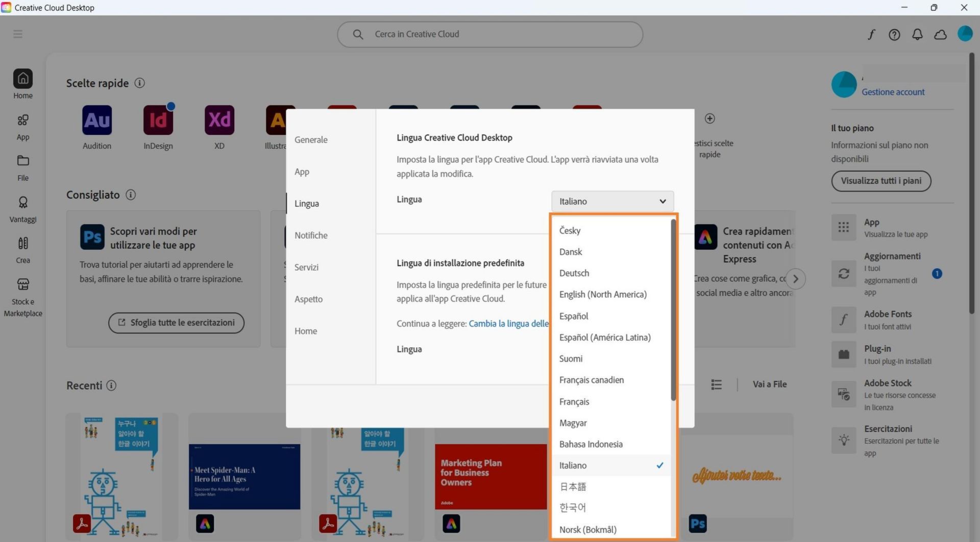The width and height of the screenshot is (980, 542).
Task: Show info for Scelte rapide
Action: point(139,83)
